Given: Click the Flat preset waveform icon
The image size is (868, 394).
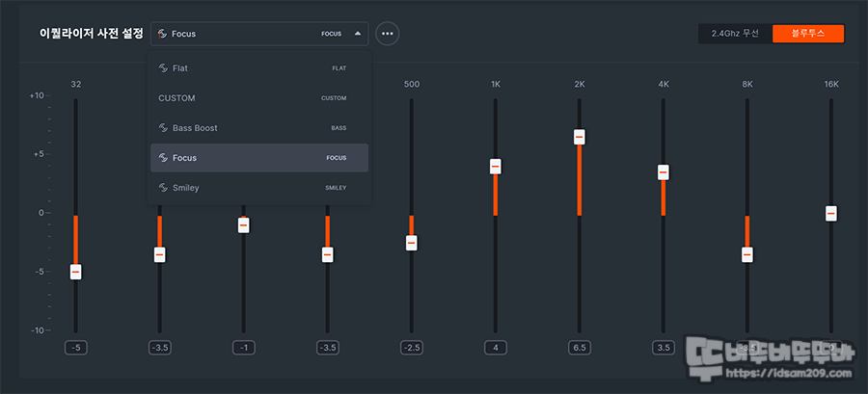Looking at the screenshot, I should 163,68.
